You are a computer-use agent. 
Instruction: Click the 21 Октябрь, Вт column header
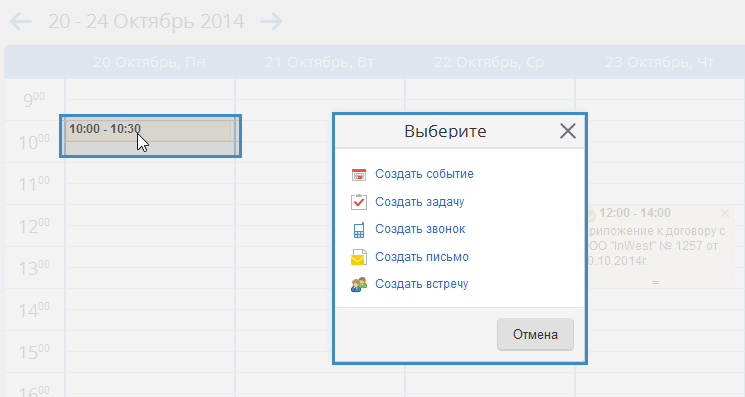(319, 62)
